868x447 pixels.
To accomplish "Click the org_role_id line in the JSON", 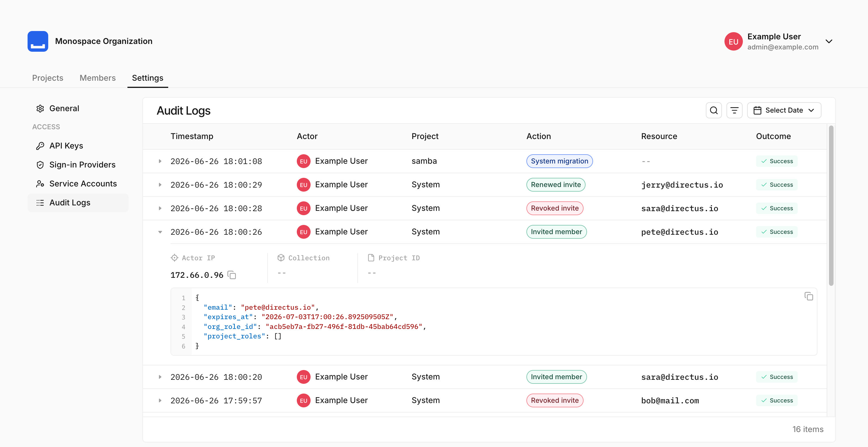I will pyautogui.click(x=315, y=327).
